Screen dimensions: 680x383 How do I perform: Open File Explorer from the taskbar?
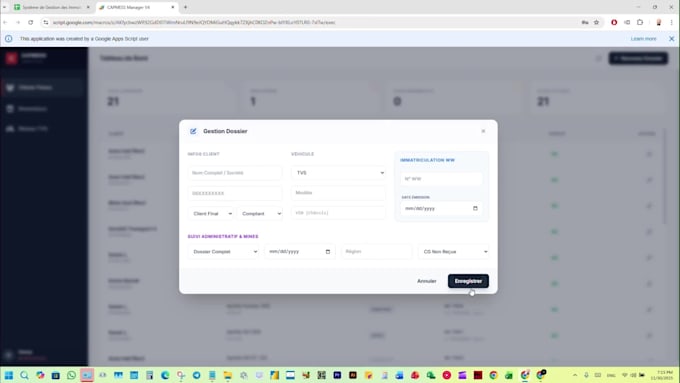(x=228, y=375)
